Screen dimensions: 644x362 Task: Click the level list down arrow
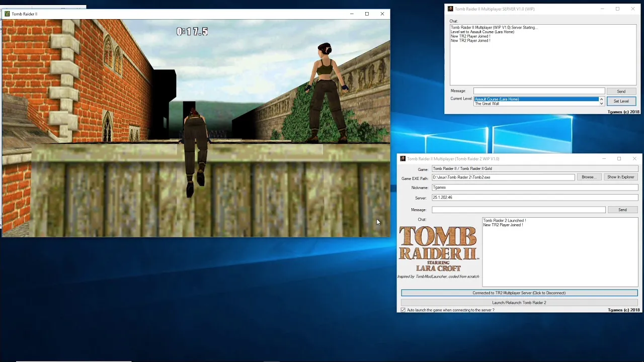tap(601, 104)
